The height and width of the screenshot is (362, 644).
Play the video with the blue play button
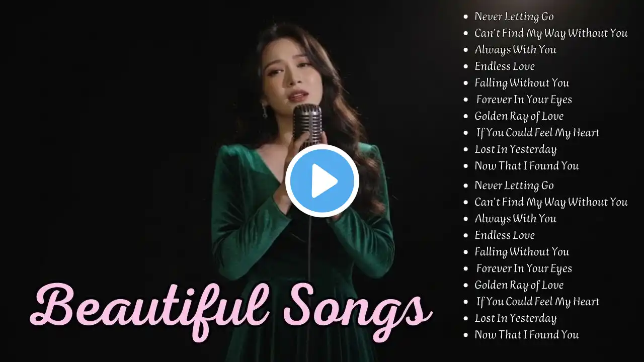[322, 181]
